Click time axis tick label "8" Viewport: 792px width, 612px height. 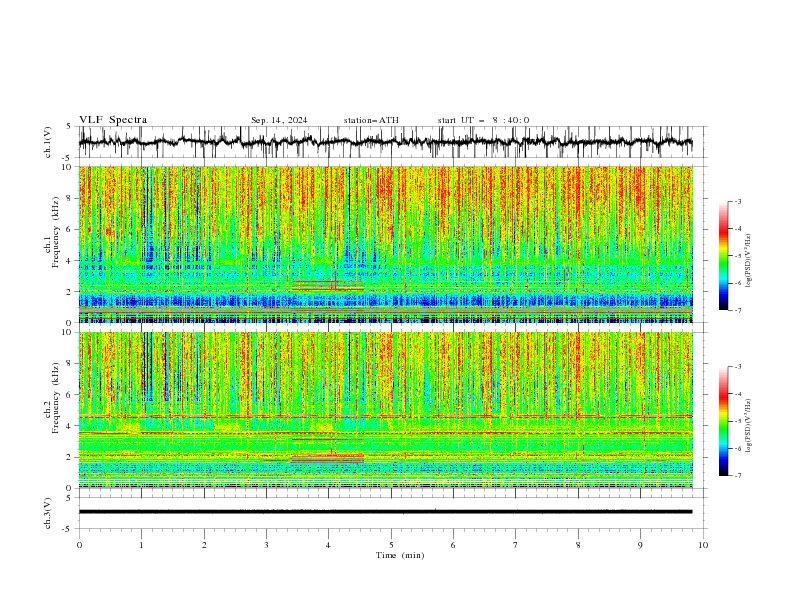pyautogui.click(x=578, y=545)
